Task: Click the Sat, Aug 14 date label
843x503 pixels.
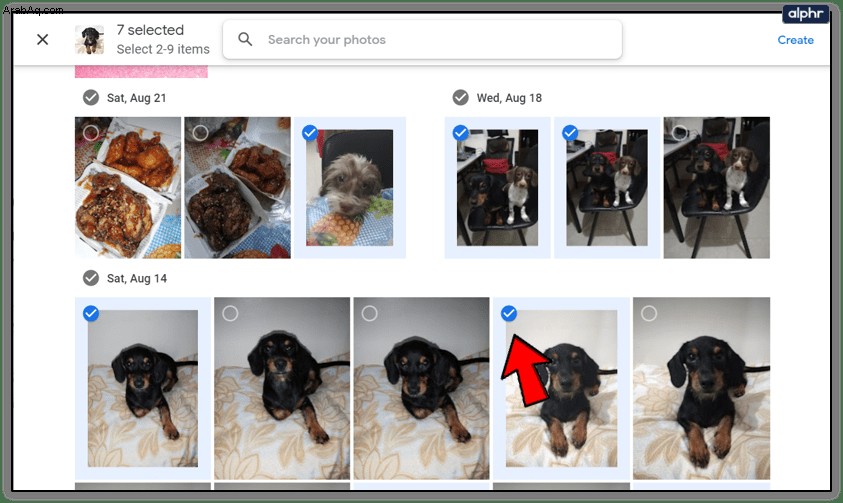Action: [137, 278]
